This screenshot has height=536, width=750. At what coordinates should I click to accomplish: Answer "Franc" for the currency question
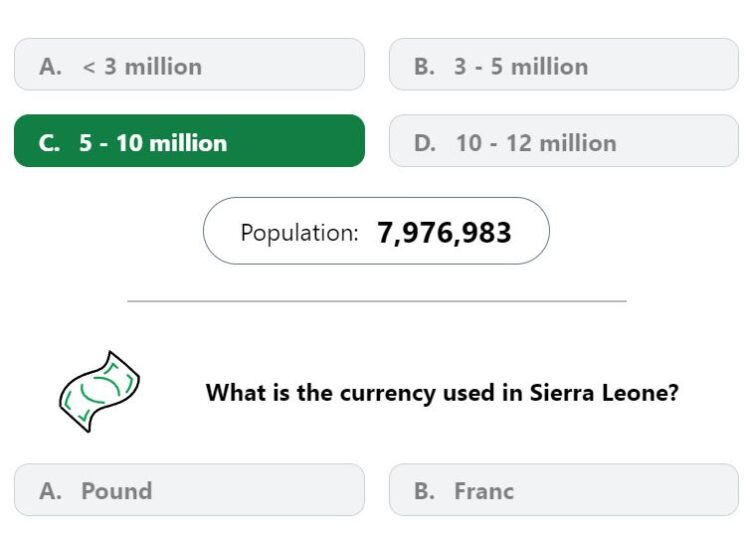[564, 490]
